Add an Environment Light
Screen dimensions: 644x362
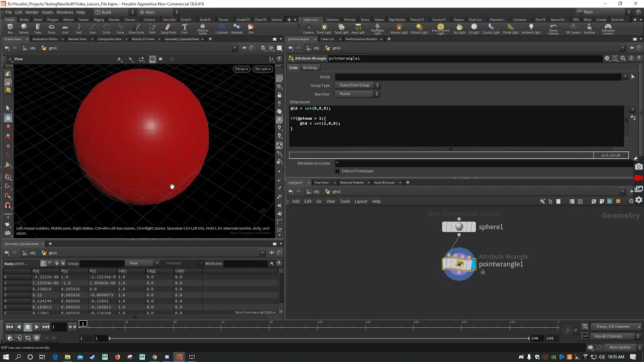point(441,29)
